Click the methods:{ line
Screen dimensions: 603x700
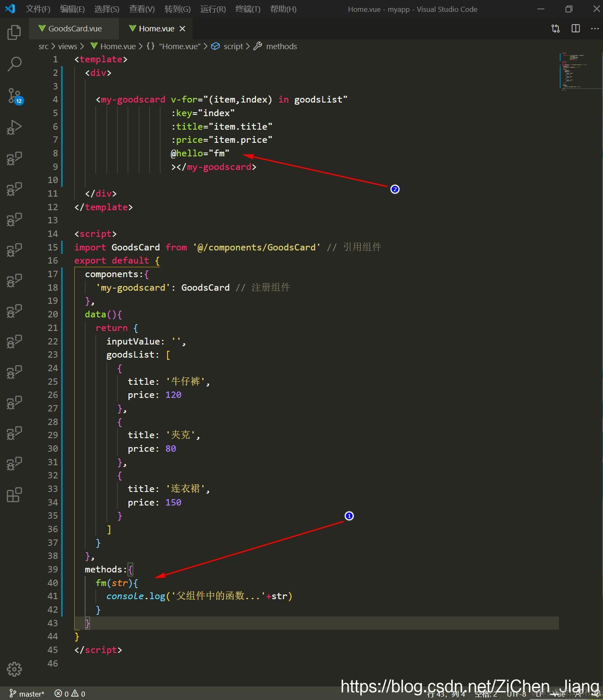(109, 569)
